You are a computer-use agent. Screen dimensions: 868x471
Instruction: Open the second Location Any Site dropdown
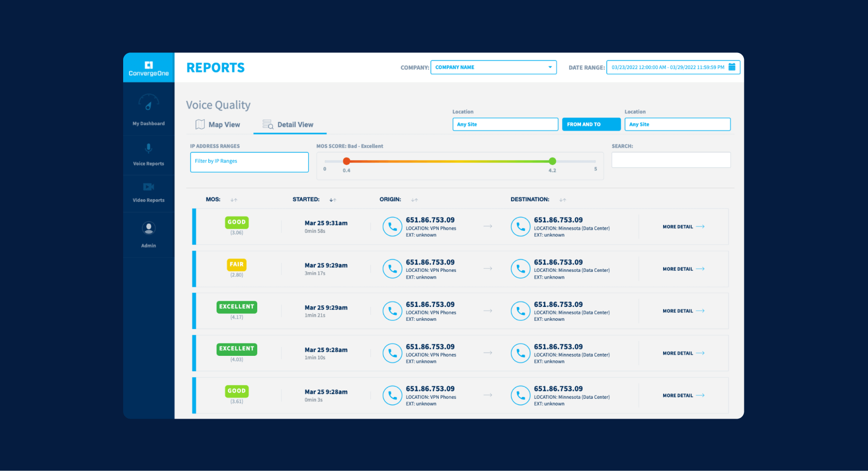point(678,125)
